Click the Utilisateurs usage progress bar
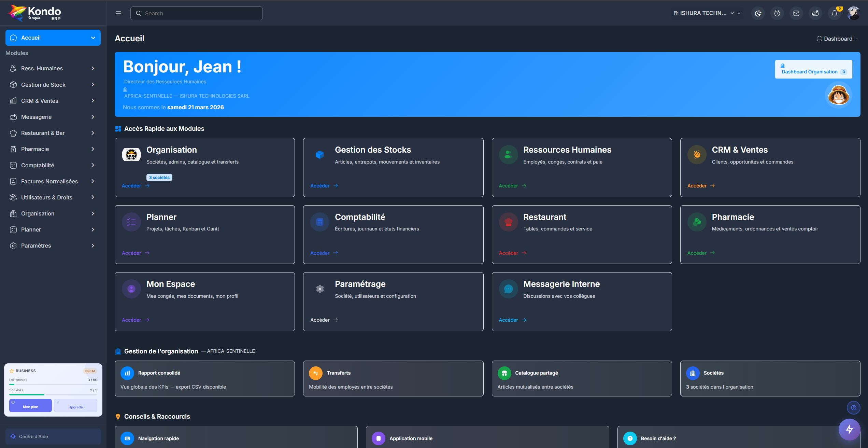The width and height of the screenshot is (868, 448). point(53,384)
